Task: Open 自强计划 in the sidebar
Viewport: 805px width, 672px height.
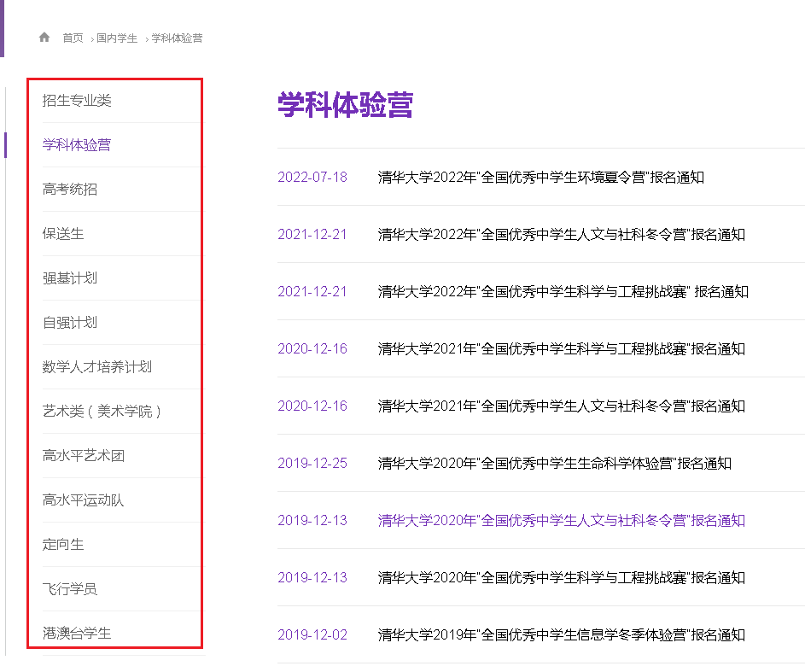Action: coord(70,323)
